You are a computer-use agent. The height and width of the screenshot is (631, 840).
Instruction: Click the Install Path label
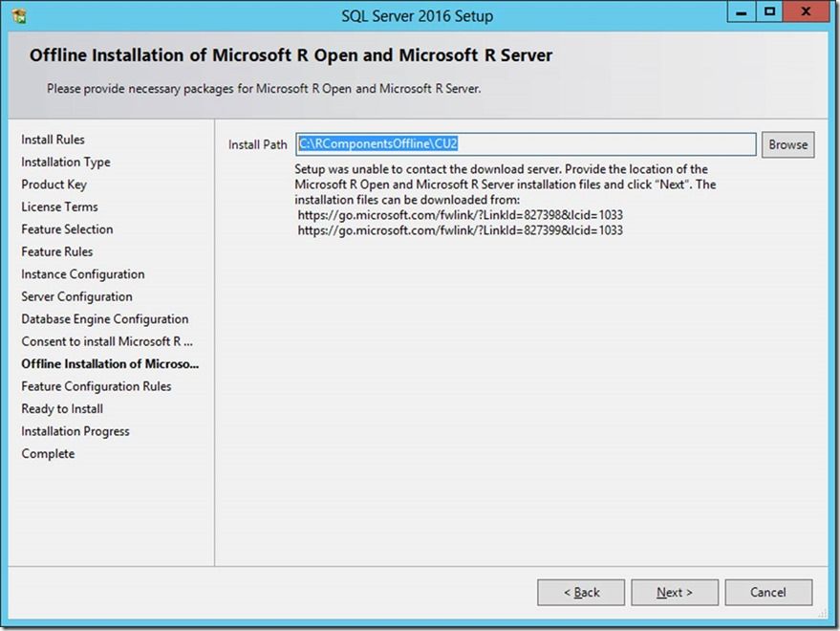coord(258,144)
